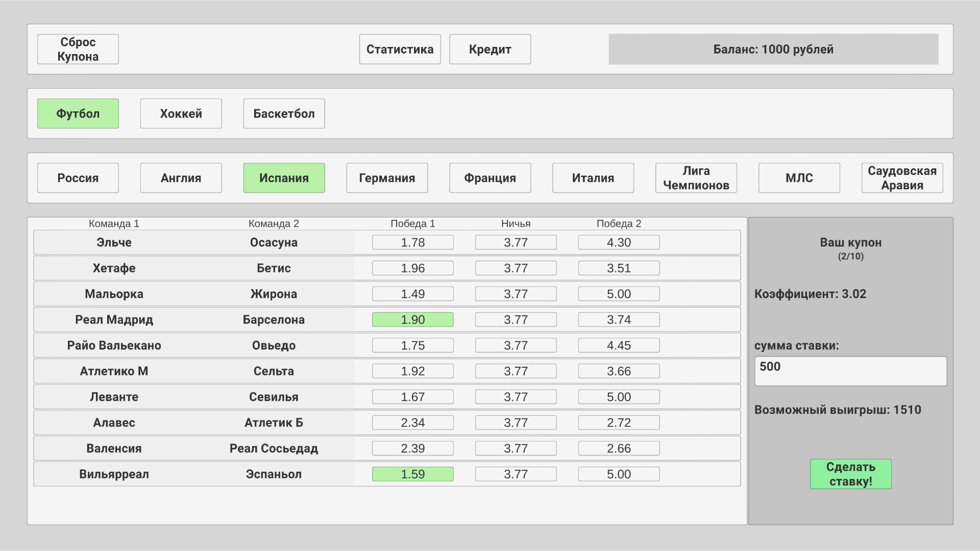Select the Лига Чемпионов league
The width and height of the screenshot is (980, 551).
point(696,178)
